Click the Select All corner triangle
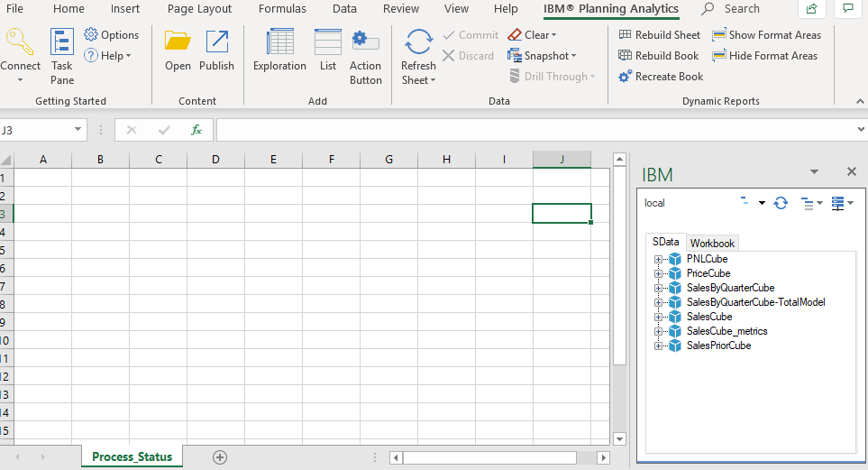The width and height of the screenshot is (868, 470). tap(6, 160)
